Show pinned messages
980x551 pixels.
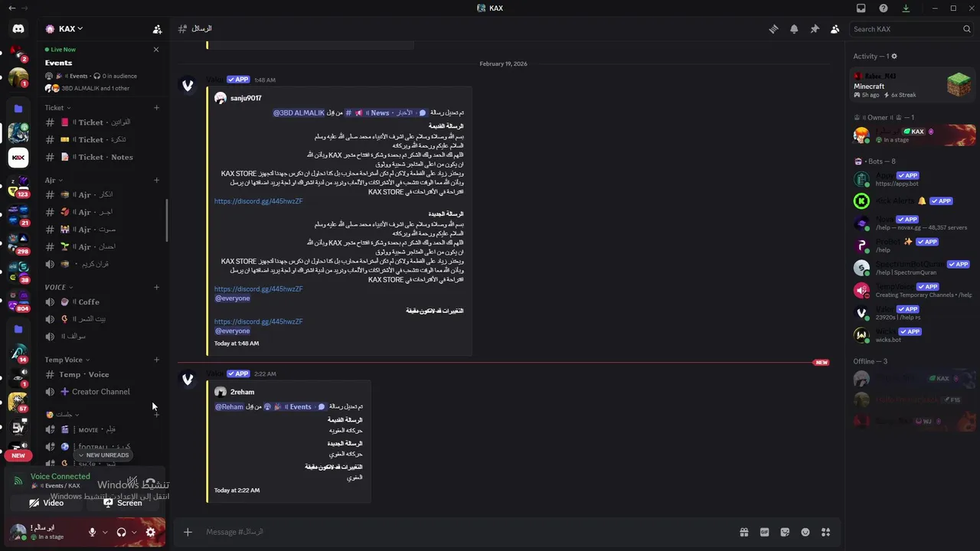pos(815,29)
